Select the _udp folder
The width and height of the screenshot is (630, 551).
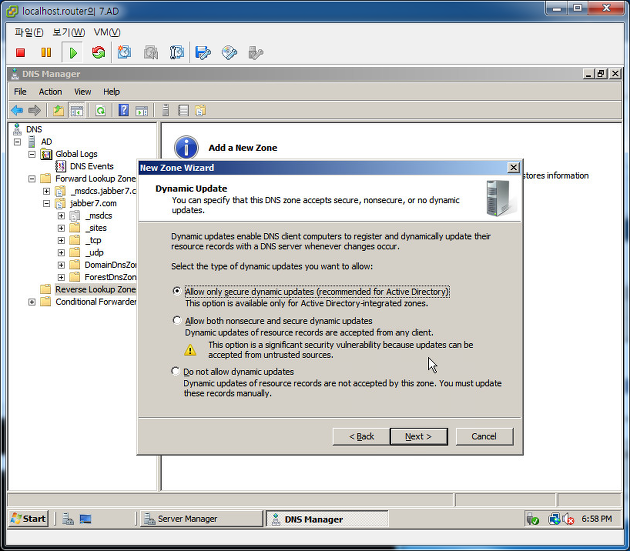coord(94,253)
